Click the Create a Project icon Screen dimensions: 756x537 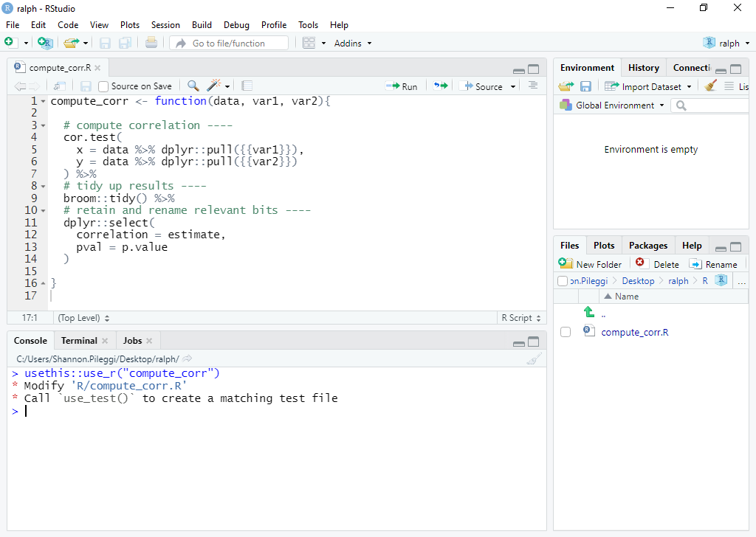click(x=45, y=43)
